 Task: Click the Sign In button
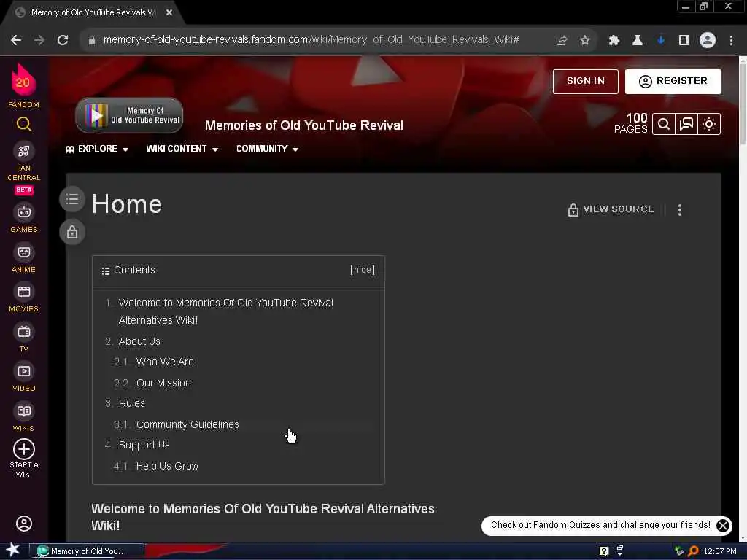(586, 82)
